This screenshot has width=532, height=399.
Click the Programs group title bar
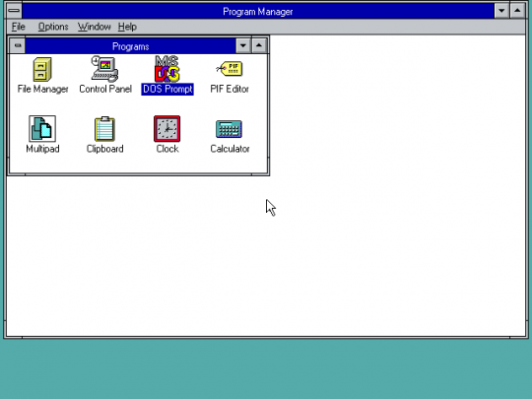130,45
